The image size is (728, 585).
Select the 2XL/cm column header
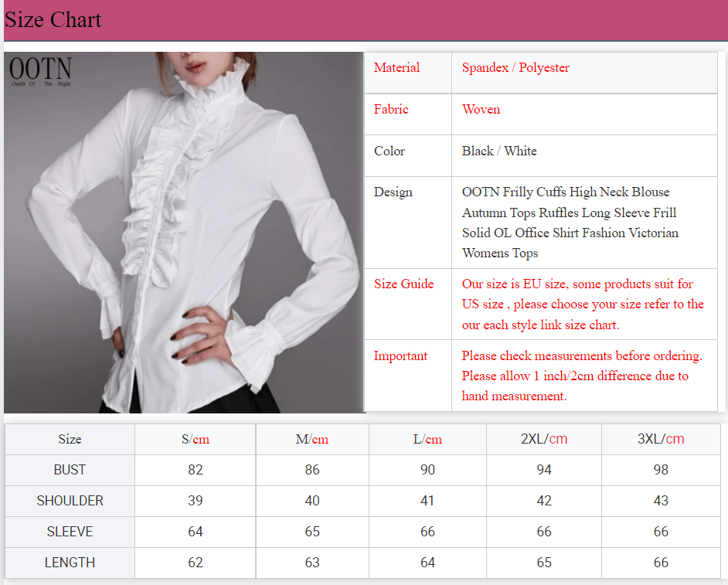click(x=544, y=439)
